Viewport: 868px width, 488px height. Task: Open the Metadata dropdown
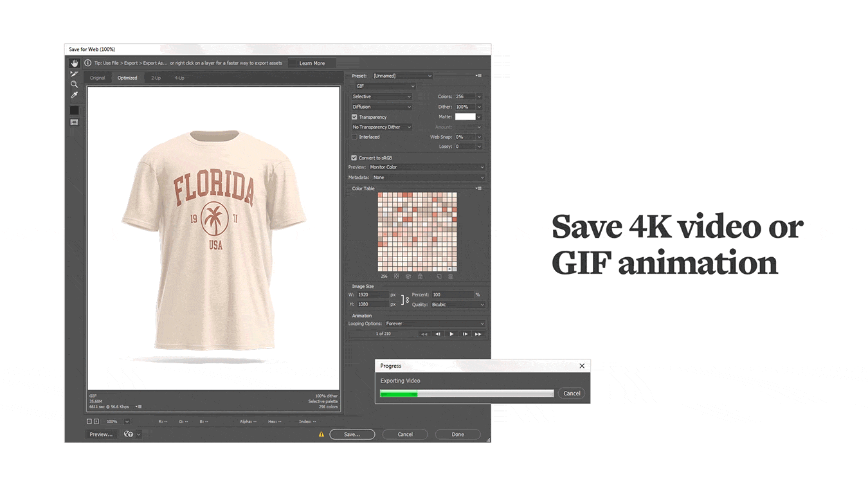tap(429, 177)
